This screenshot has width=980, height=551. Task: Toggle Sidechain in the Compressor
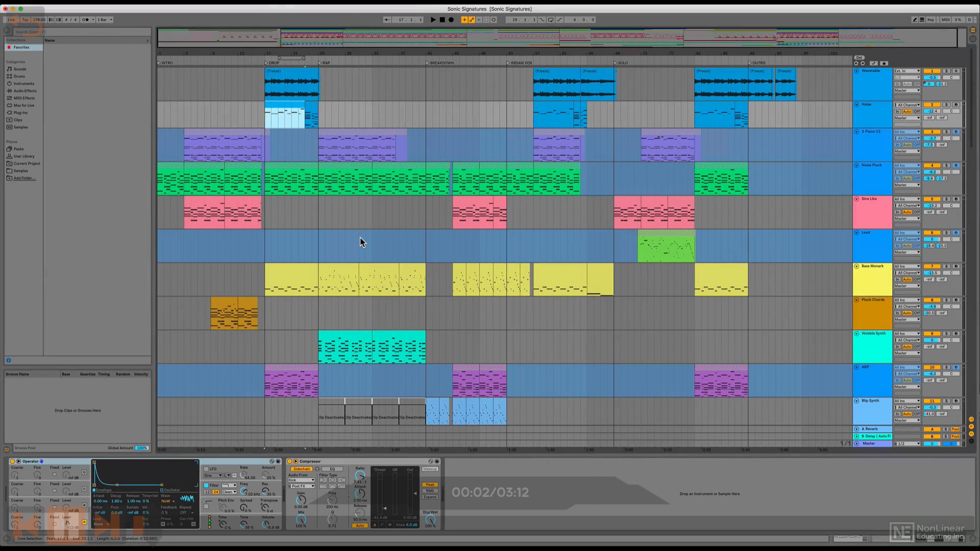pos(301,469)
